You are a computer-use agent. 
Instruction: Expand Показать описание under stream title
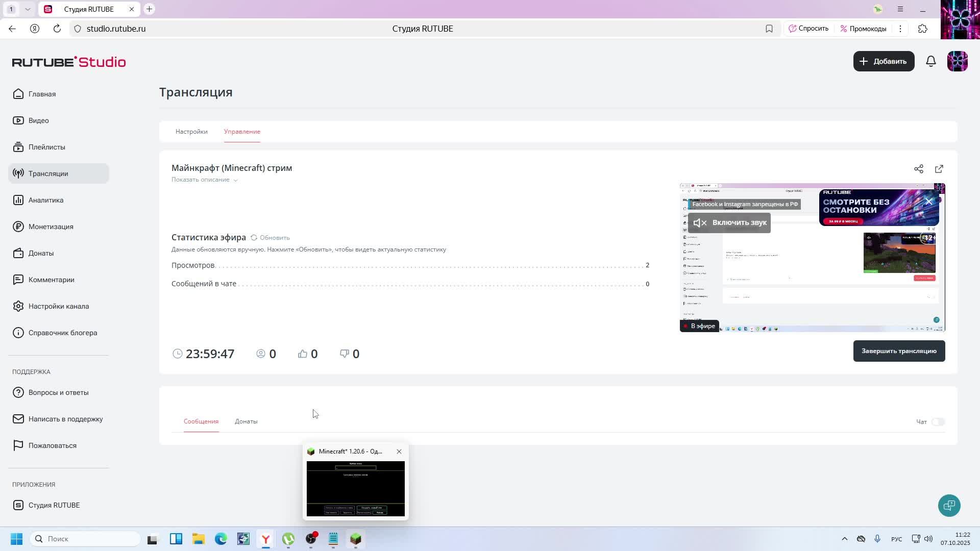click(x=204, y=180)
